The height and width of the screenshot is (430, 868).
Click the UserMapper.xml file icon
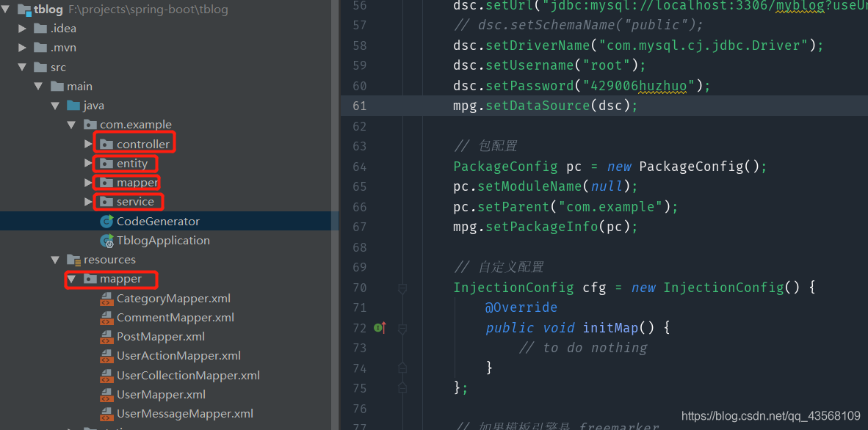pos(106,395)
